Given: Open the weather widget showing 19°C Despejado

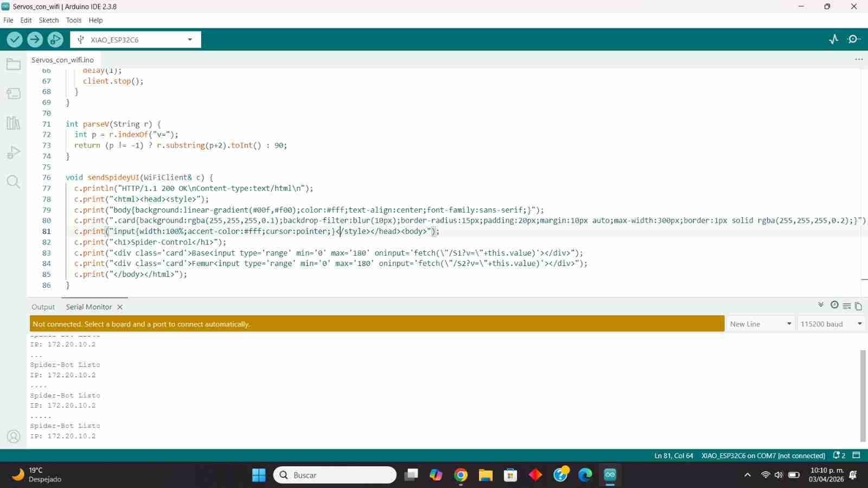Looking at the screenshot, I should pos(37,475).
